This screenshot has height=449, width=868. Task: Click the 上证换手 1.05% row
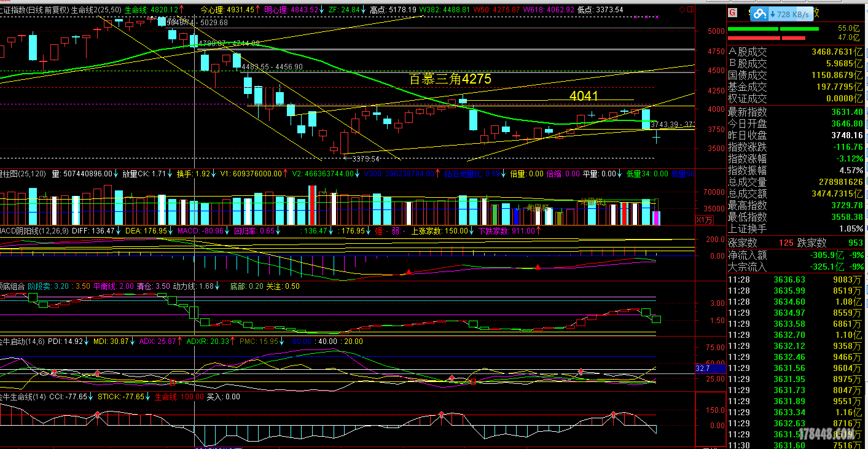pos(796,228)
